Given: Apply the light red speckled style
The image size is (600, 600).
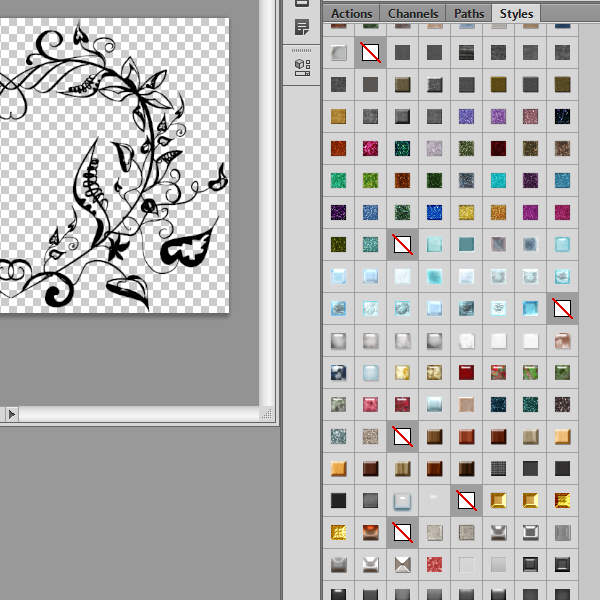Looking at the screenshot, I should click(434, 564).
